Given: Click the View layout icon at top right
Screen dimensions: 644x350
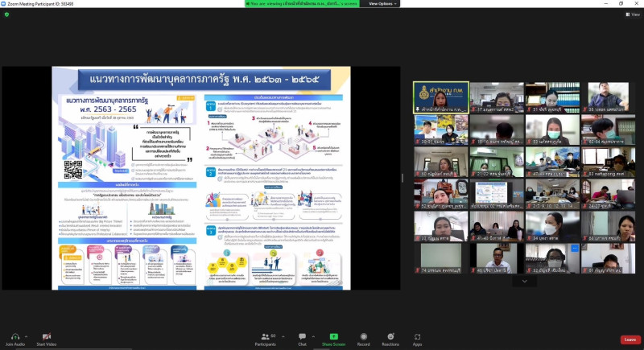Looking at the screenshot, I should [628, 14].
